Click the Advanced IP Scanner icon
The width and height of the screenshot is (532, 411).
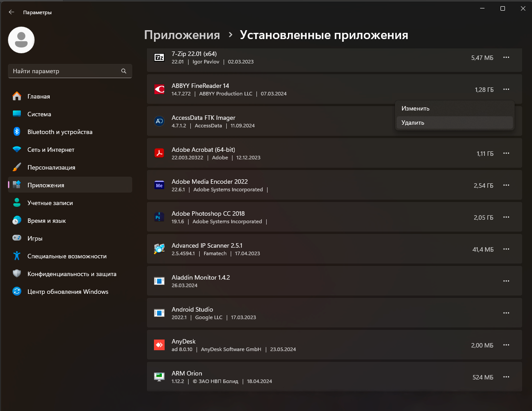(x=159, y=249)
